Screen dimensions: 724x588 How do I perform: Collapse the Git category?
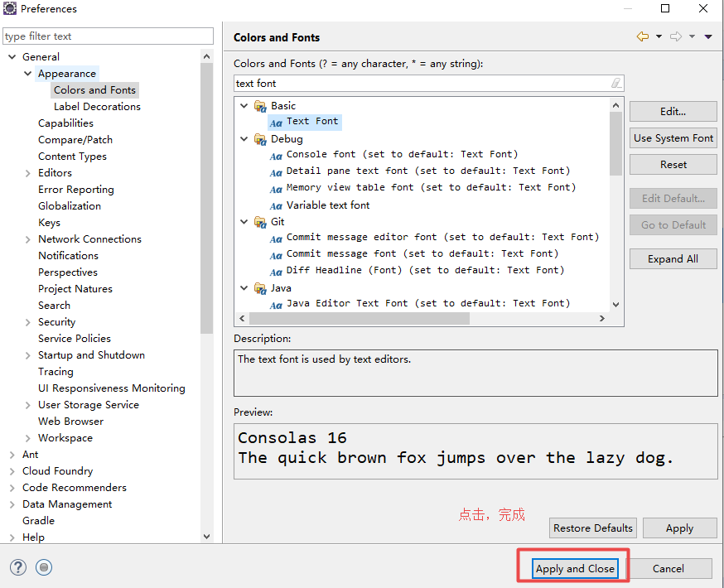pos(244,222)
